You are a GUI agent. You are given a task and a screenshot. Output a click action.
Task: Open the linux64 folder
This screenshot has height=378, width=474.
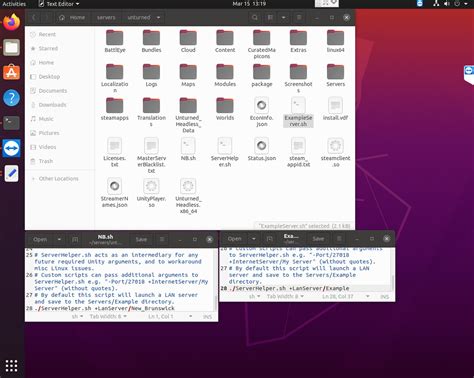pyautogui.click(x=335, y=41)
